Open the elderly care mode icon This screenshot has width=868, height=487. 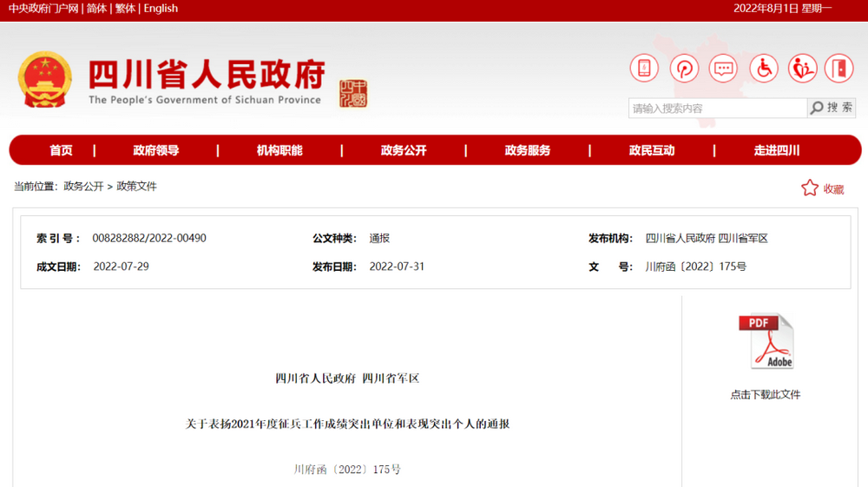coord(802,69)
